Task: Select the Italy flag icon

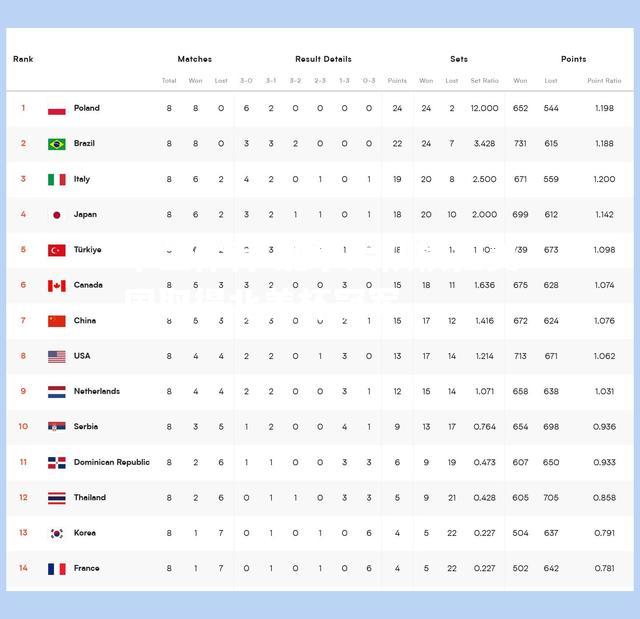Action: tap(57, 180)
